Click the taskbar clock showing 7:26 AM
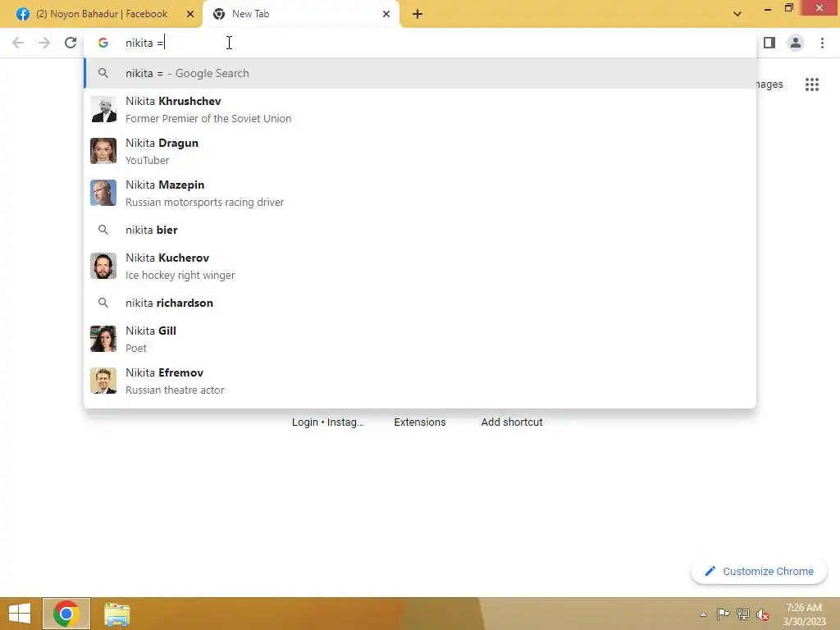Viewport: 840px width, 630px height. pos(804,614)
